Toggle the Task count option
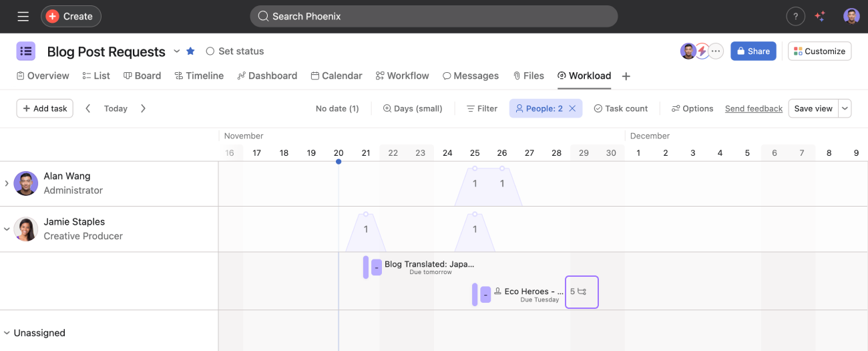This screenshot has height=351, width=868. pyautogui.click(x=621, y=108)
